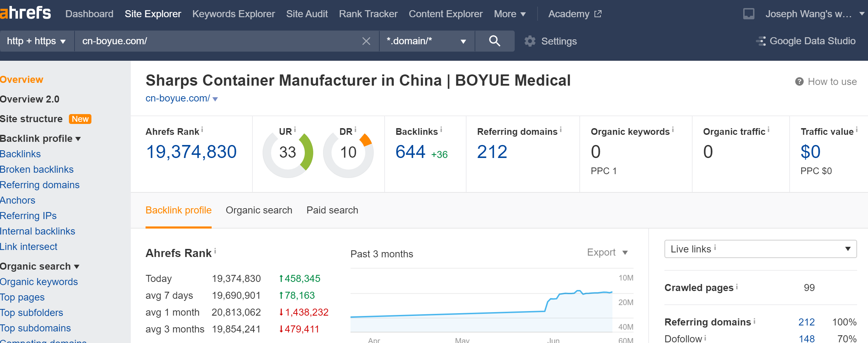The height and width of the screenshot is (343, 868).
Task: Open Backlinks sidebar link
Action: coord(20,154)
